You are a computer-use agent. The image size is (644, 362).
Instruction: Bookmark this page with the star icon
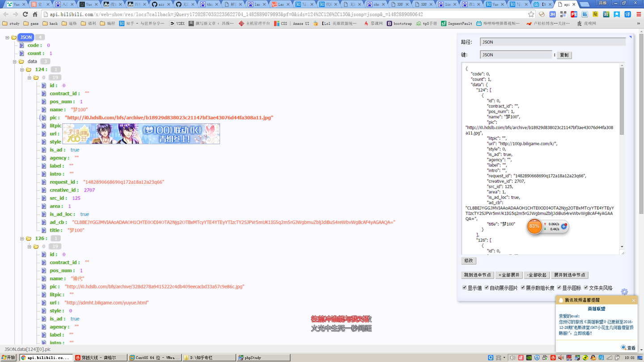531,14
